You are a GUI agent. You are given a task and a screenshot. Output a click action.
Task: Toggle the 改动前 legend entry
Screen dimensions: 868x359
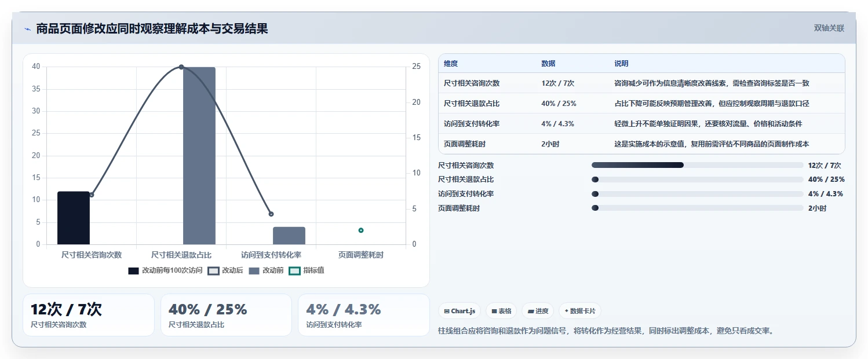coord(266,270)
